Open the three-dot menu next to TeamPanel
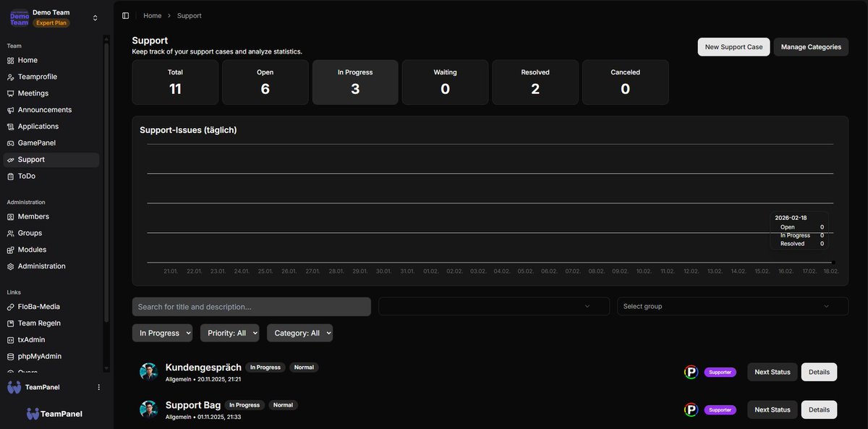 coord(98,386)
